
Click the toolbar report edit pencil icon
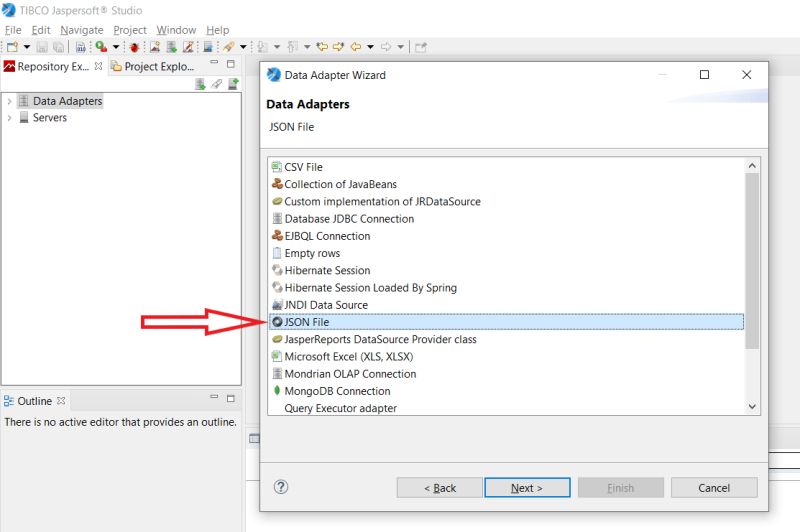[188, 47]
